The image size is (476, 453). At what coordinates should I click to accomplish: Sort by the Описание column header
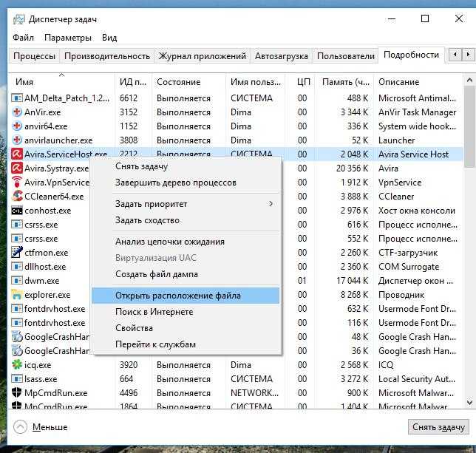[419, 82]
